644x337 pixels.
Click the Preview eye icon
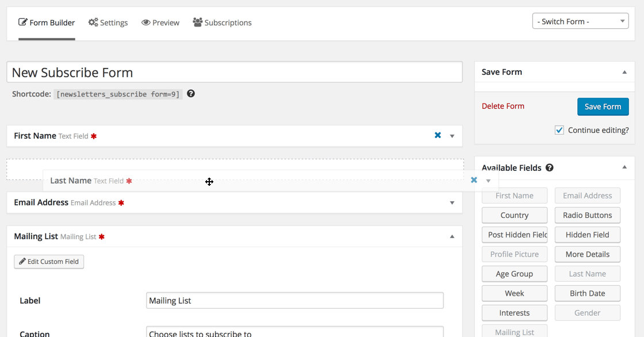(145, 22)
